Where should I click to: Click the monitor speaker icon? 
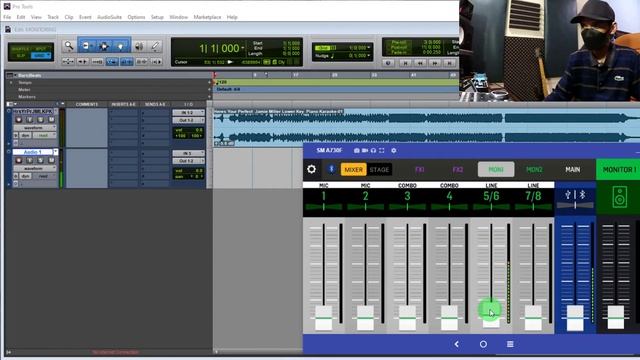620,197
